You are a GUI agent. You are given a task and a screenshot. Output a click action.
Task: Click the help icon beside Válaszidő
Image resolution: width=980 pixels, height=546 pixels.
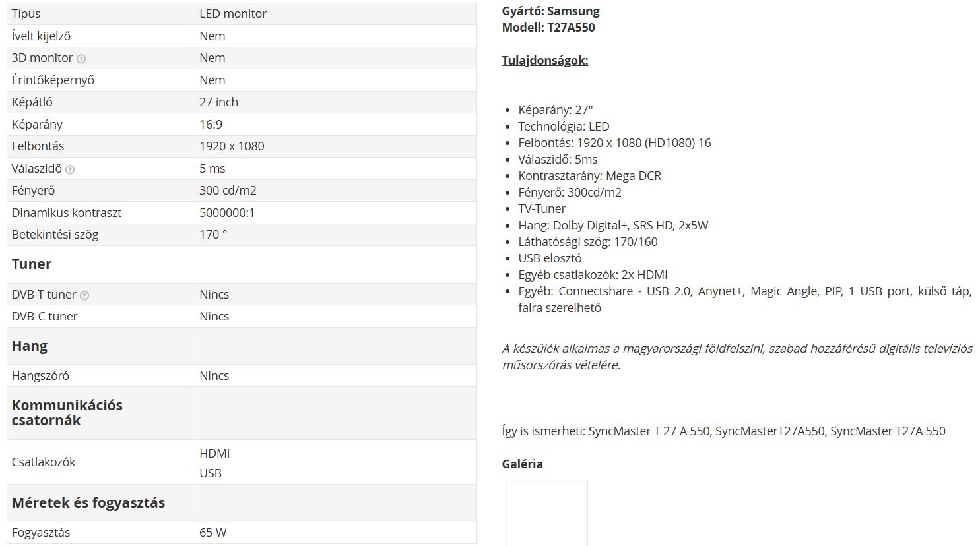[70, 169]
